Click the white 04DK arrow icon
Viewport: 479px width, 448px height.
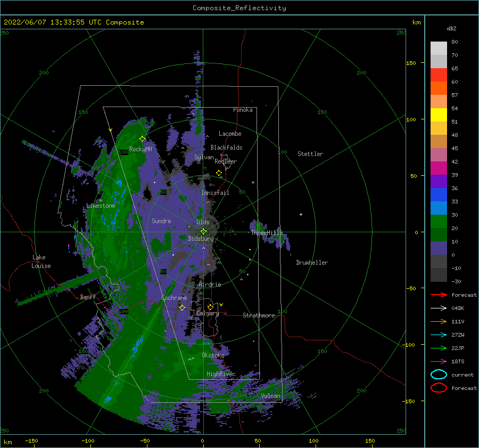[439, 308]
